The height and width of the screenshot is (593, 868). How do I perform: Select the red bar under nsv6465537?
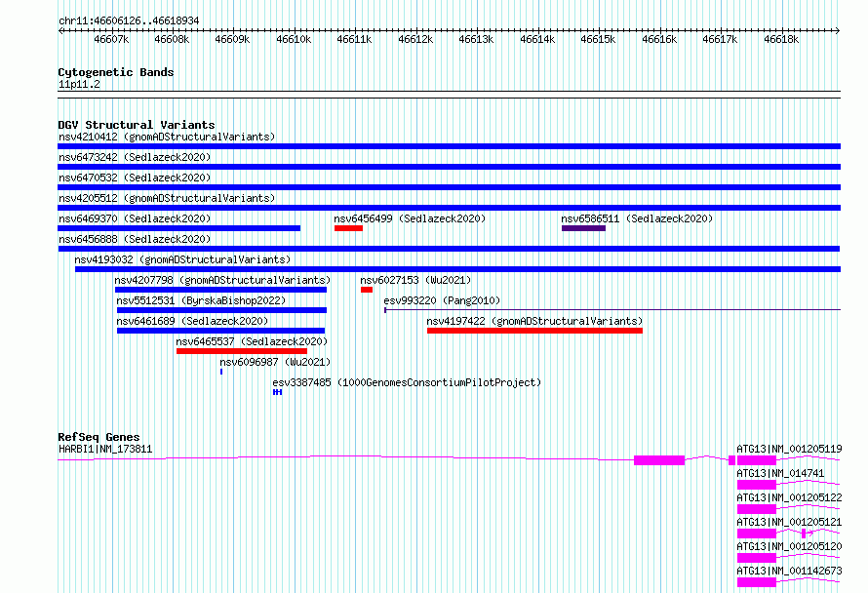tap(242, 351)
